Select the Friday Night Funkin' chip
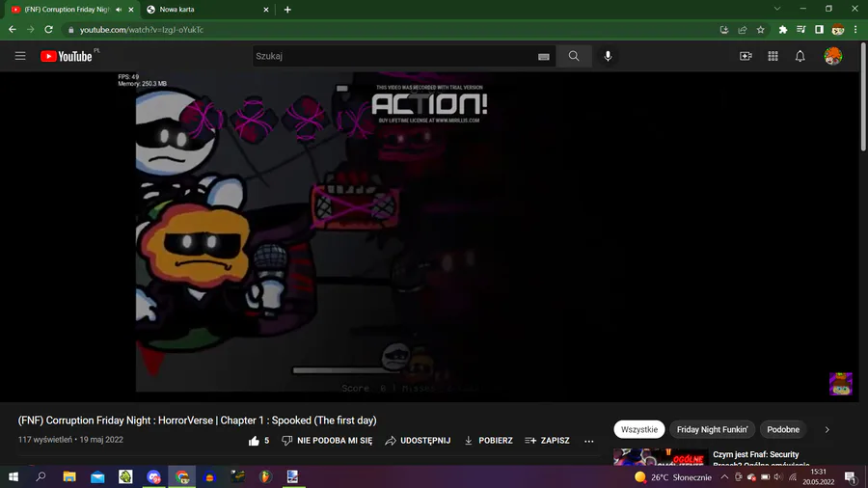868x488 pixels. point(712,429)
